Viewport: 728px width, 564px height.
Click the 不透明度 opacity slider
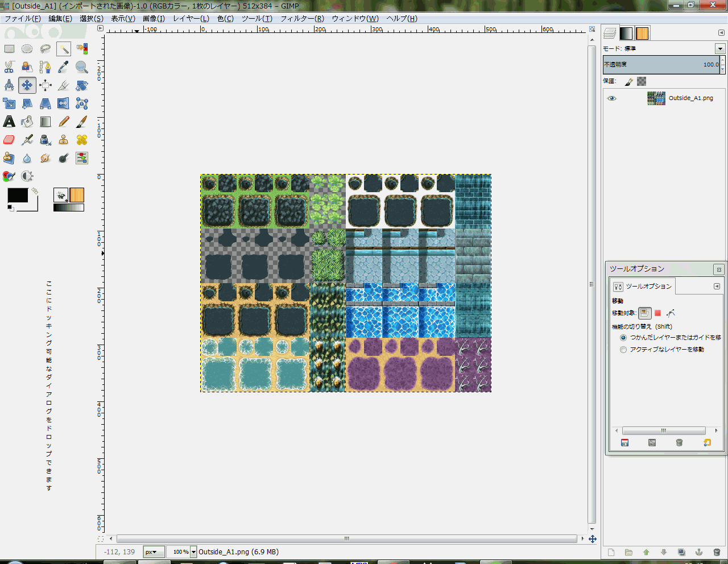[x=661, y=65]
